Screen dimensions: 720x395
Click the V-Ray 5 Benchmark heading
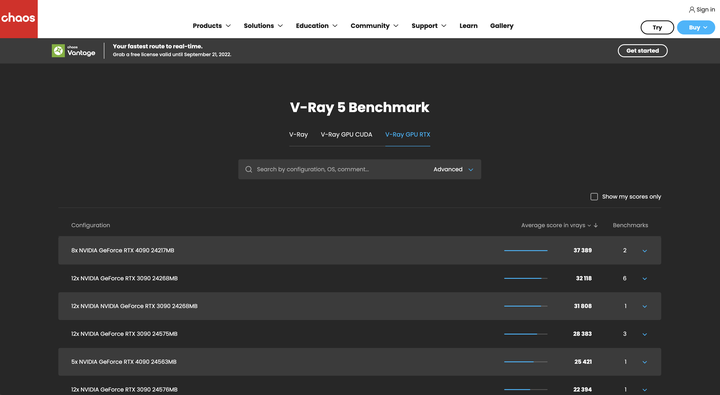[x=360, y=107]
